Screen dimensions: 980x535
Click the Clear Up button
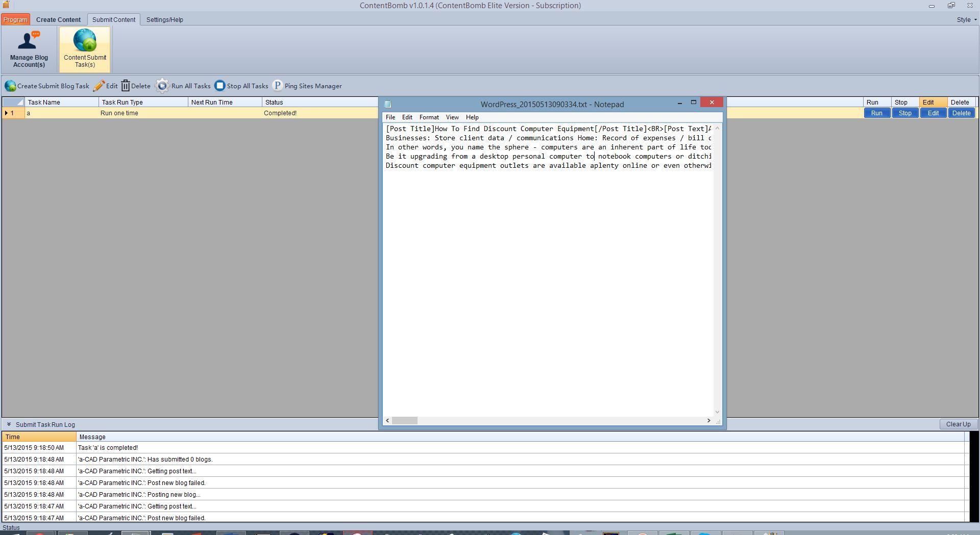point(958,424)
